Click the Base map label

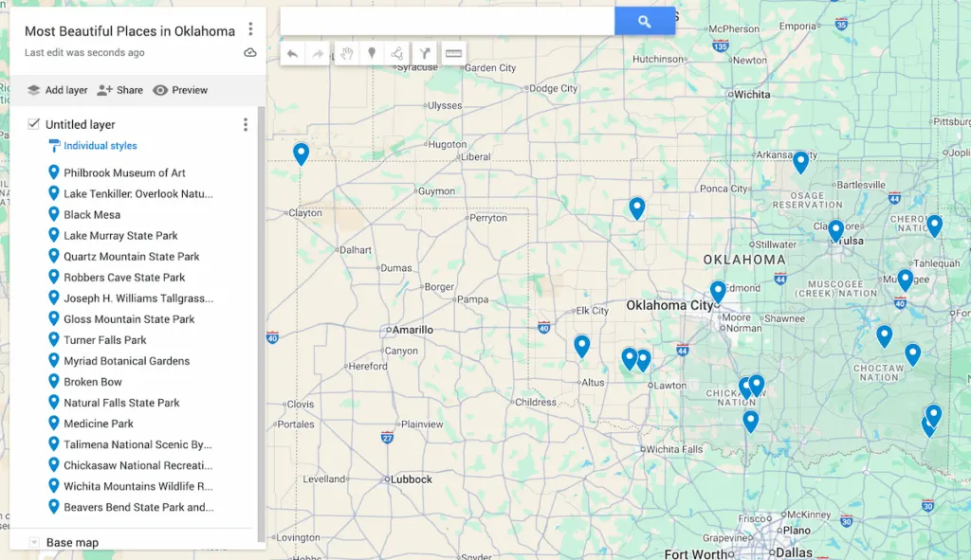72,543
